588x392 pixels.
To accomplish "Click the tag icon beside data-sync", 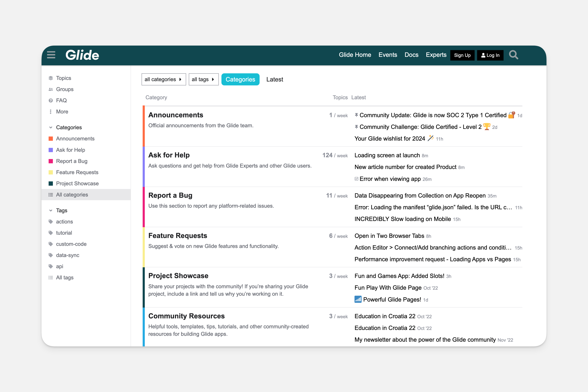I will (x=51, y=255).
